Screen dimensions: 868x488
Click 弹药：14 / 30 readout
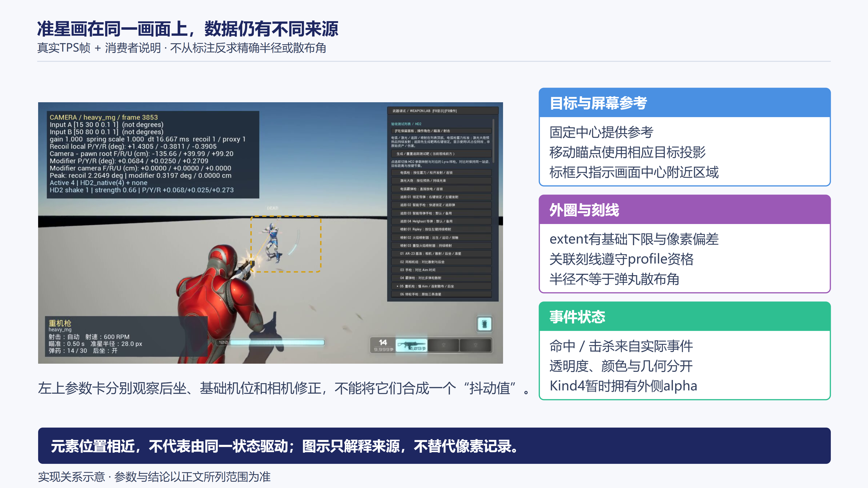pos(68,351)
